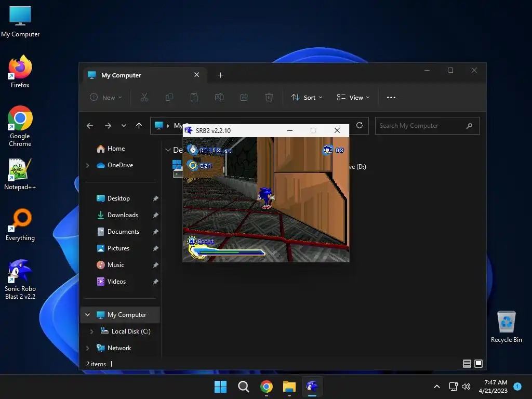Open the View dropdown menu

coord(353,97)
